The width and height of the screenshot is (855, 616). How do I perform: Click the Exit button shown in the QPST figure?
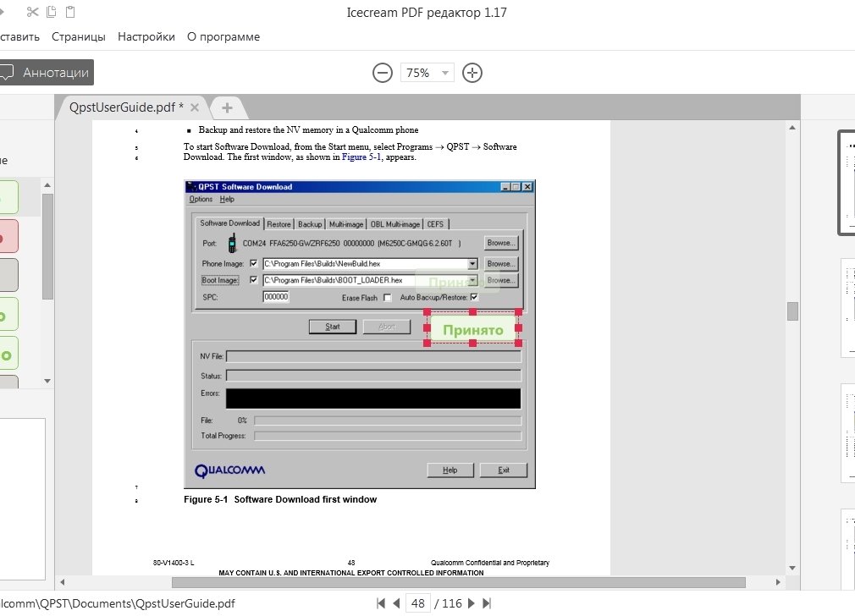pyautogui.click(x=504, y=470)
